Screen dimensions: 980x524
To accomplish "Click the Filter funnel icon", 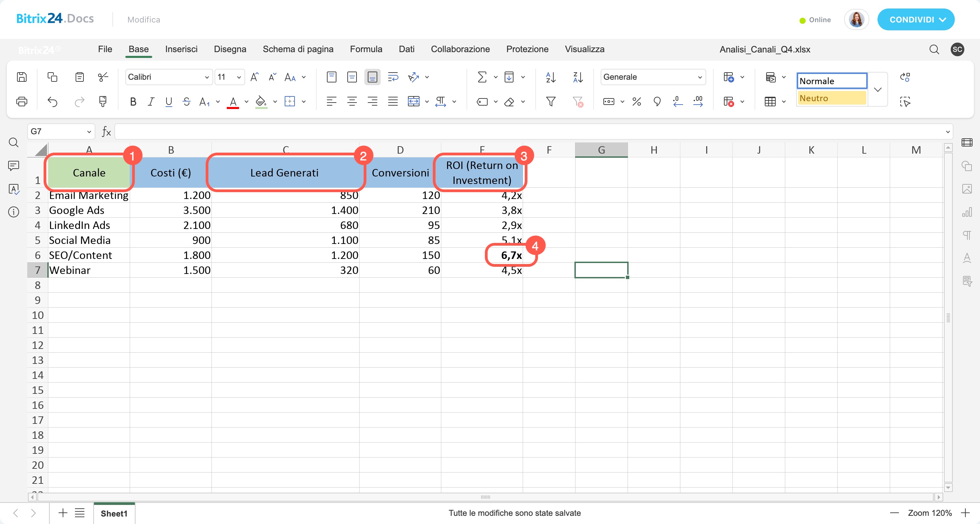I will [x=551, y=102].
